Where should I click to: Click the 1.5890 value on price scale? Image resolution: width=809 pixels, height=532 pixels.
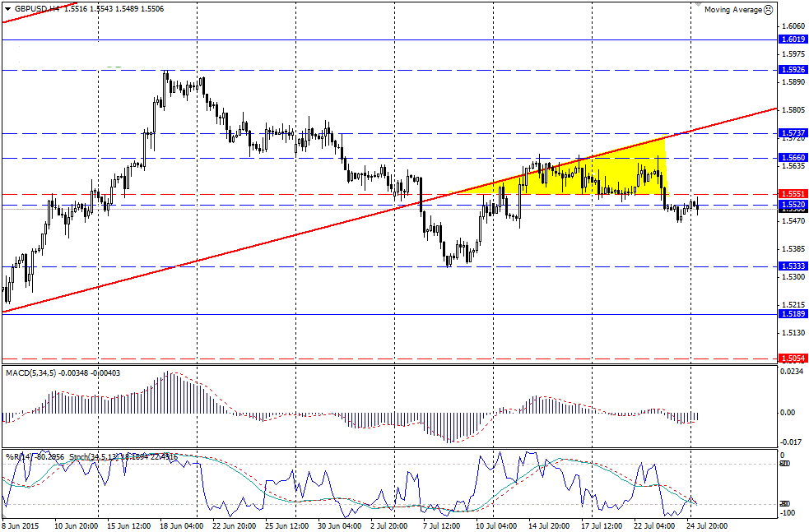(793, 82)
